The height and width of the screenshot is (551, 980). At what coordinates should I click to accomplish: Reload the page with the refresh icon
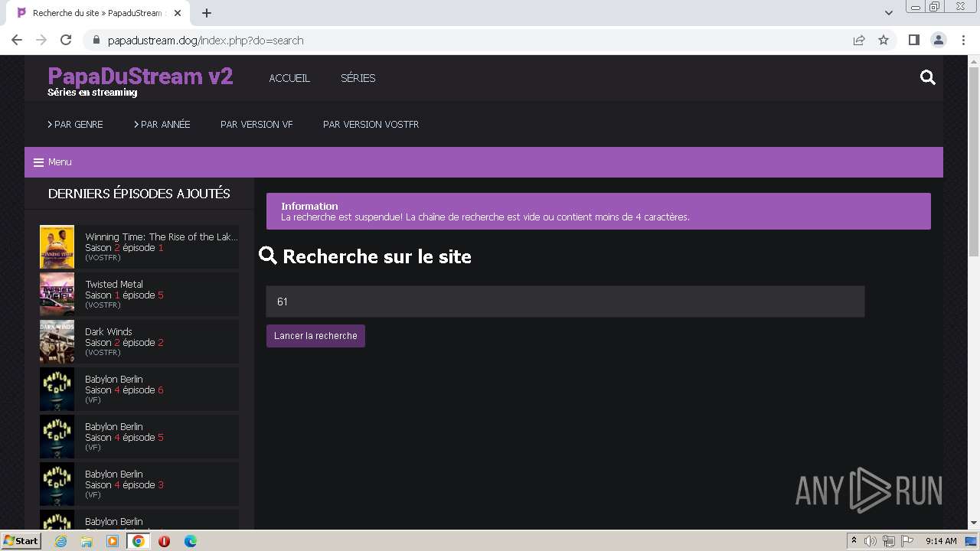(x=66, y=40)
